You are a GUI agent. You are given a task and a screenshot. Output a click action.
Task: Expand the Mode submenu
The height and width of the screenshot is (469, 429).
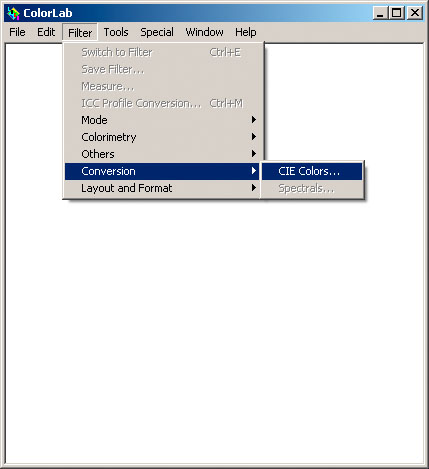162,120
